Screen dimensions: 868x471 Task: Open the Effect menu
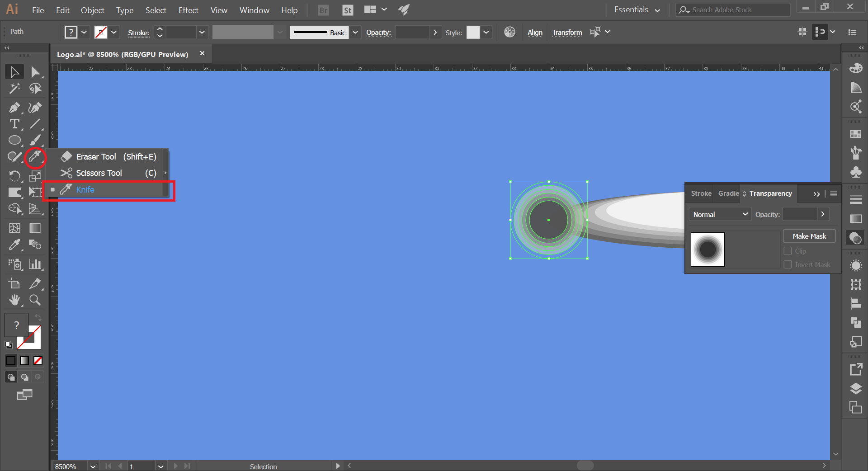tap(189, 10)
